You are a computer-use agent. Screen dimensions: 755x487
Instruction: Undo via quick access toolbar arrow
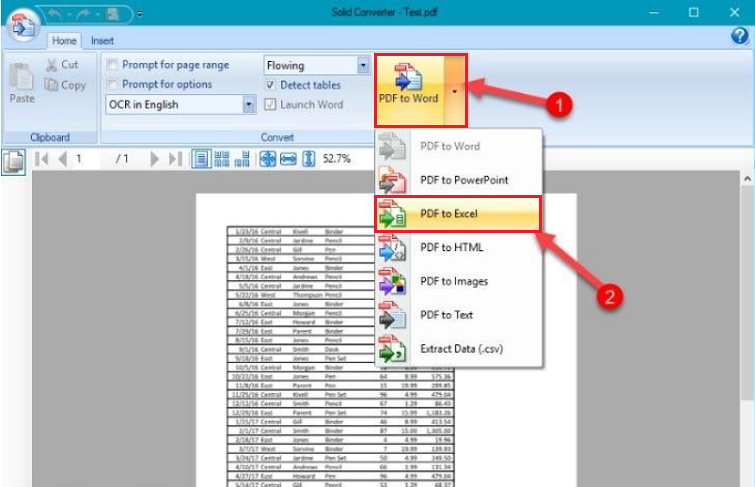pyautogui.click(x=54, y=14)
